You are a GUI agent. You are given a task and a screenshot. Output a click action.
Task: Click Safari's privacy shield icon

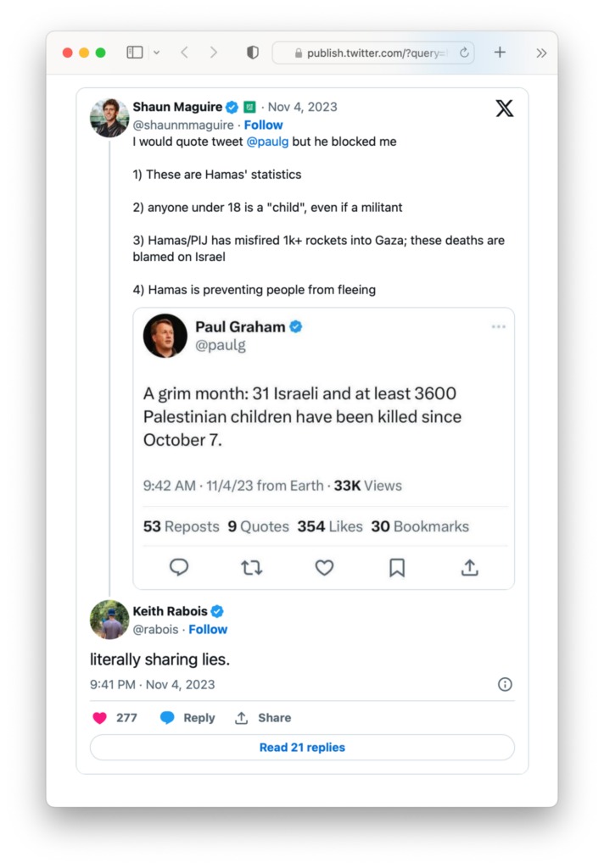252,52
